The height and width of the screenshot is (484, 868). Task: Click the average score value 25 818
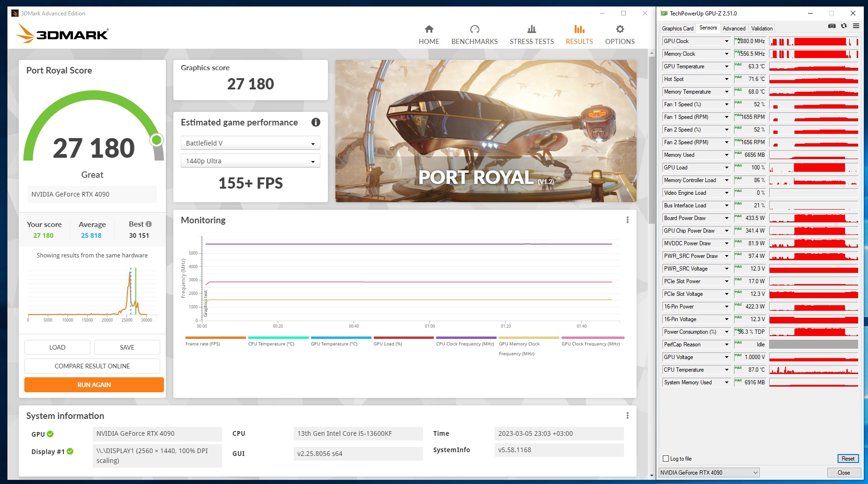pyautogui.click(x=91, y=235)
